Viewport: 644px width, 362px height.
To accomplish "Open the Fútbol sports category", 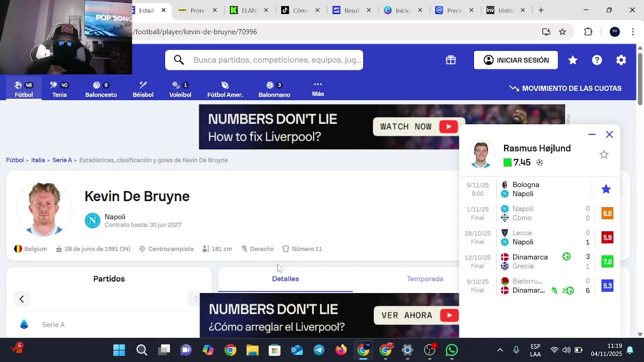I will [x=24, y=89].
